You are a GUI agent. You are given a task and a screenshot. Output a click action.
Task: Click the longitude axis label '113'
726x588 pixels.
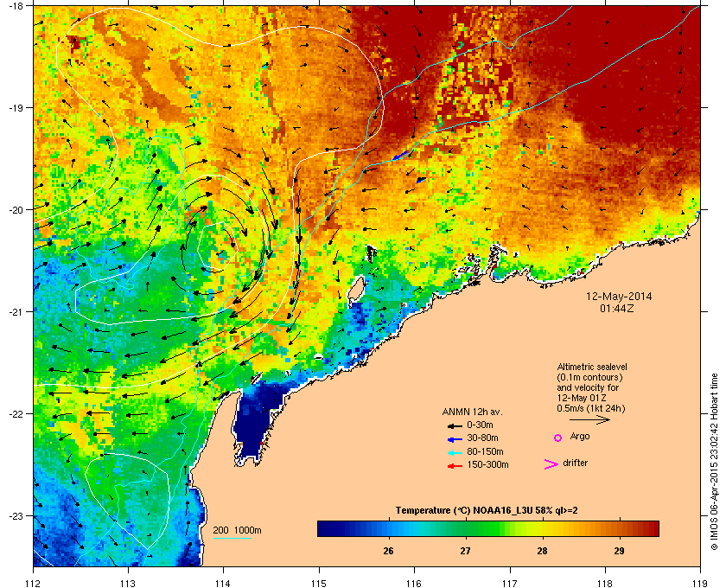128,584
